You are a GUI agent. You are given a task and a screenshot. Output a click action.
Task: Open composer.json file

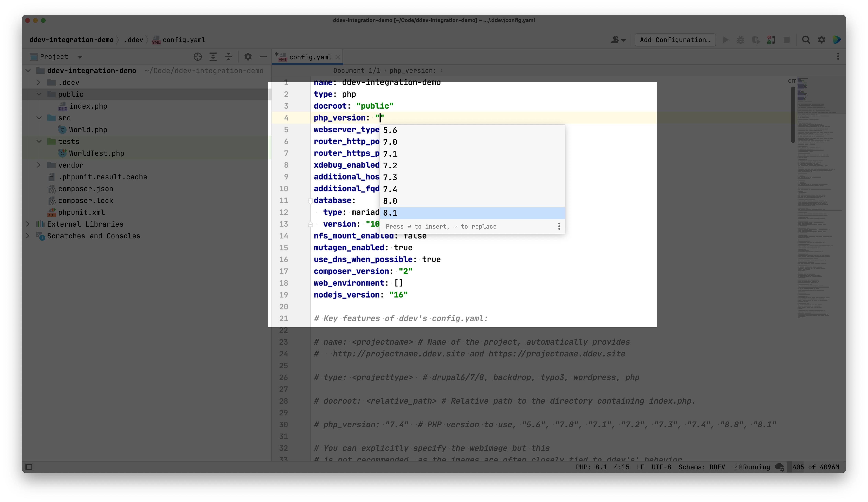pyautogui.click(x=81, y=189)
